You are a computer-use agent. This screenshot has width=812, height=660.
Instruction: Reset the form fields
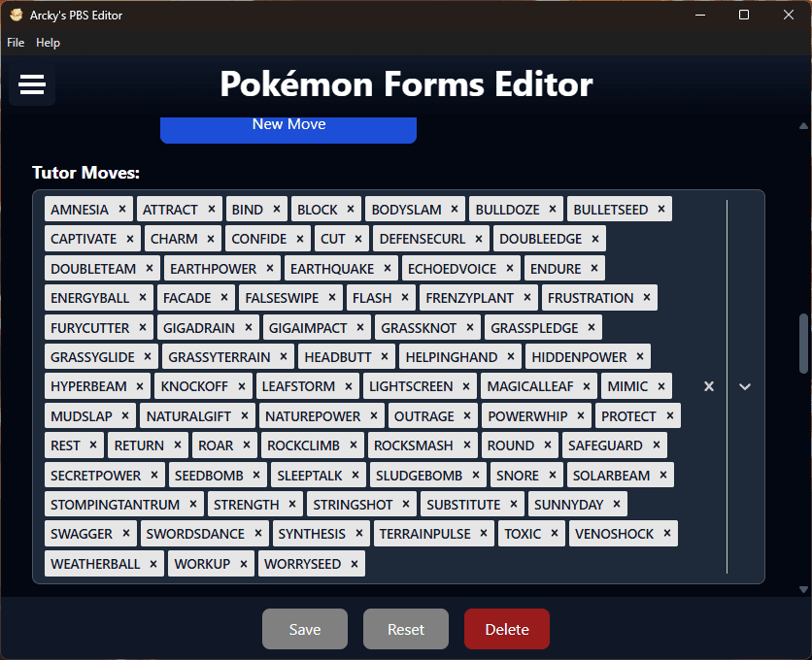[x=406, y=629]
